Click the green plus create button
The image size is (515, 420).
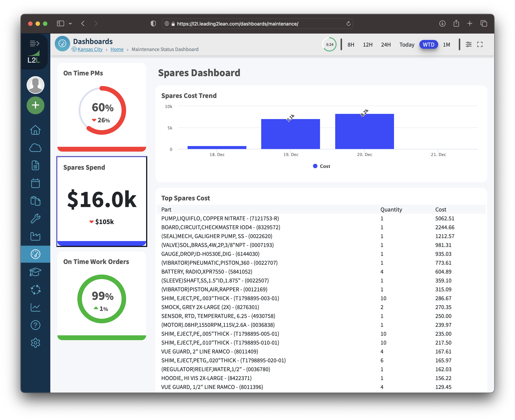(x=35, y=105)
